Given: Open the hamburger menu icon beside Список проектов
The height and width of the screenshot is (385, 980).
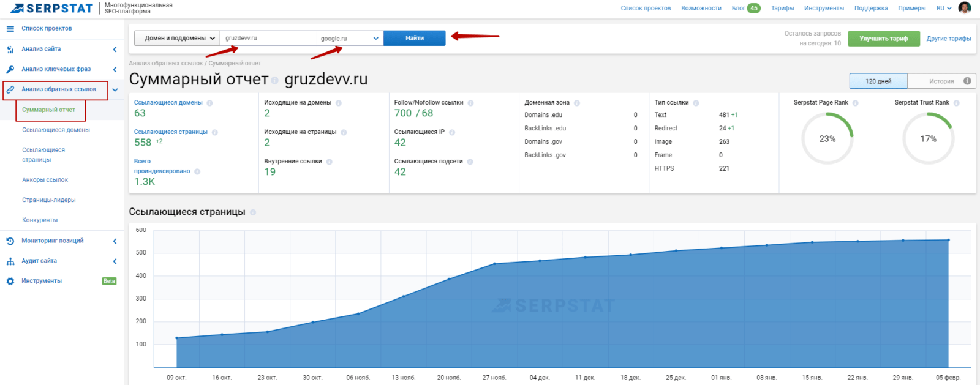Looking at the screenshot, I should 10,29.
